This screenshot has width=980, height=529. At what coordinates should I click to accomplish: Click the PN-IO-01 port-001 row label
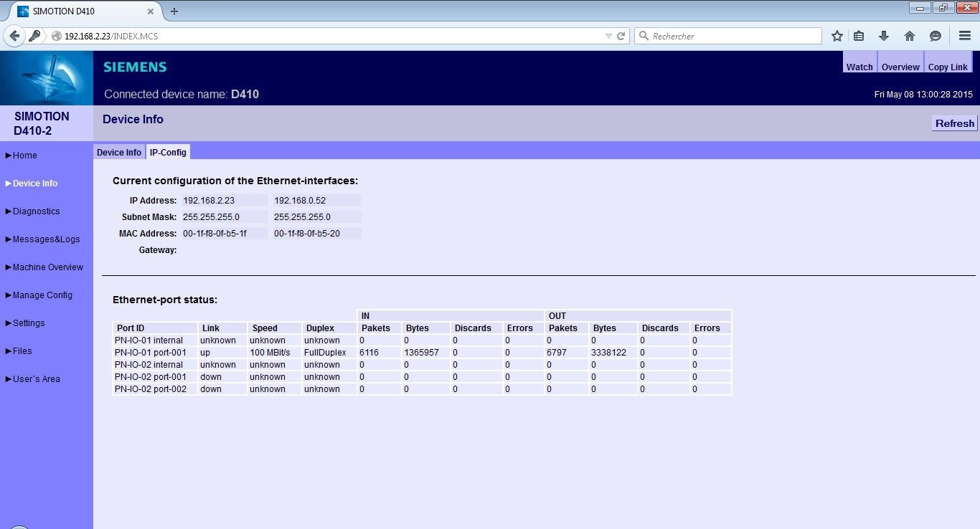tap(150, 353)
